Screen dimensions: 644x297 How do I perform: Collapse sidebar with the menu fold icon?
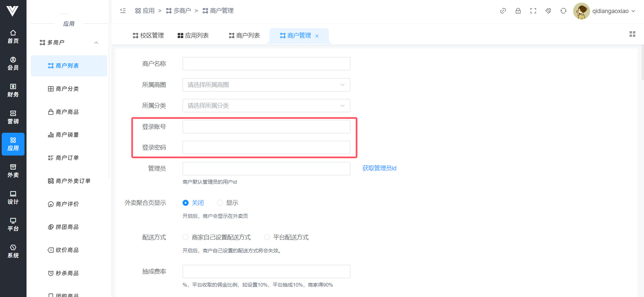coord(123,11)
